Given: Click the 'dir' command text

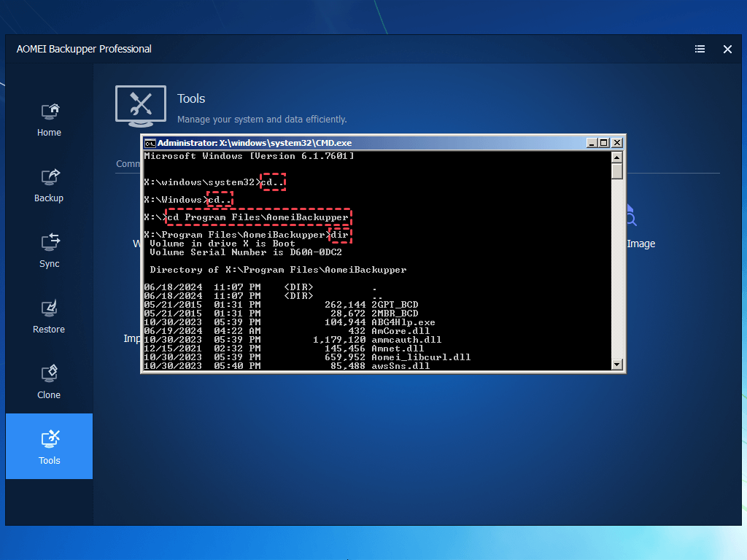Looking at the screenshot, I should pos(340,235).
